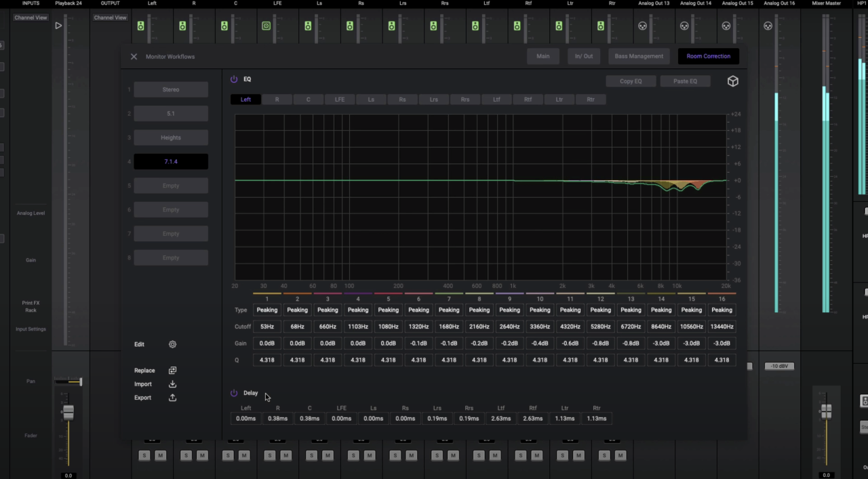Image resolution: width=868 pixels, height=479 pixels.
Task: Close the Monitor Workflows panel
Action: click(134, 57)
